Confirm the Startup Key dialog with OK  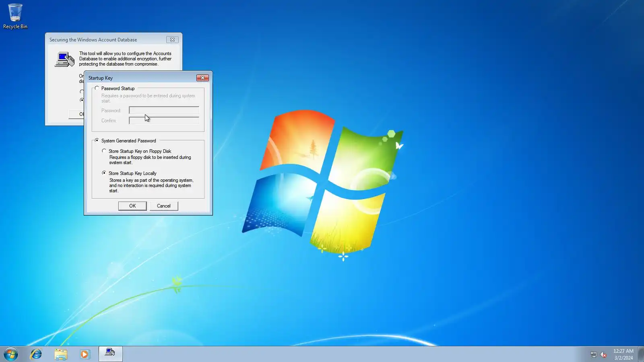click(132, 206)
